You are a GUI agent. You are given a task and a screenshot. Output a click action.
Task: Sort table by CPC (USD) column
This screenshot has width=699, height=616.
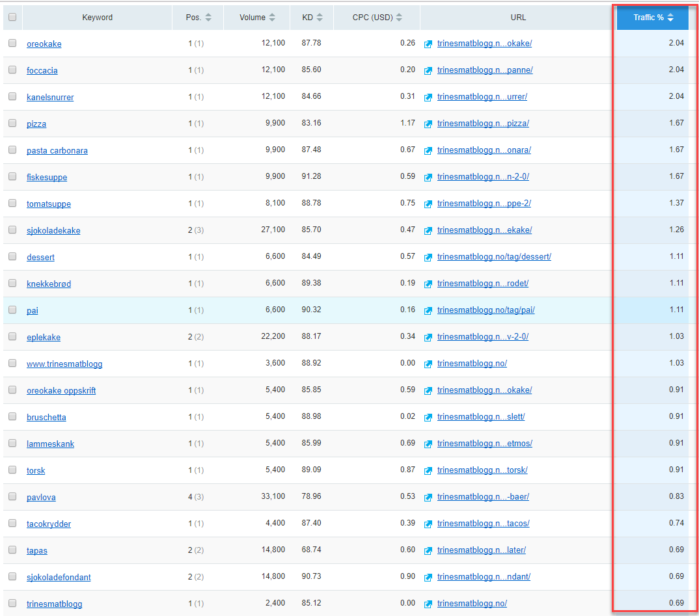377,18
